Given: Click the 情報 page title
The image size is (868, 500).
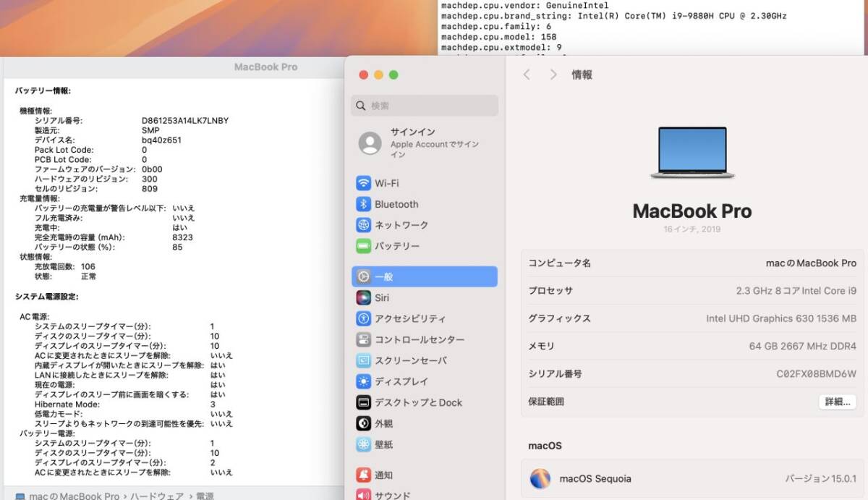Looking at the screenshot, I should point(582,75).
